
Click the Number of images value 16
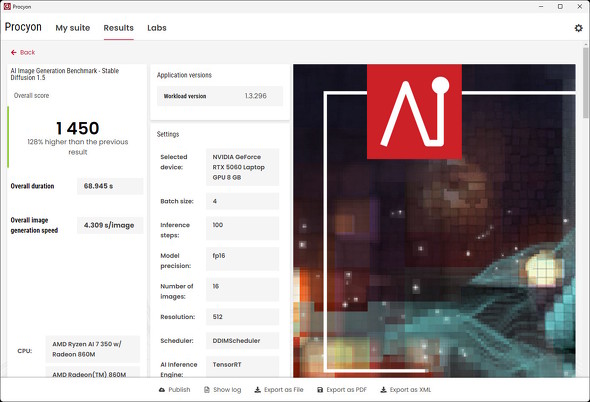(x=242, y=289)
